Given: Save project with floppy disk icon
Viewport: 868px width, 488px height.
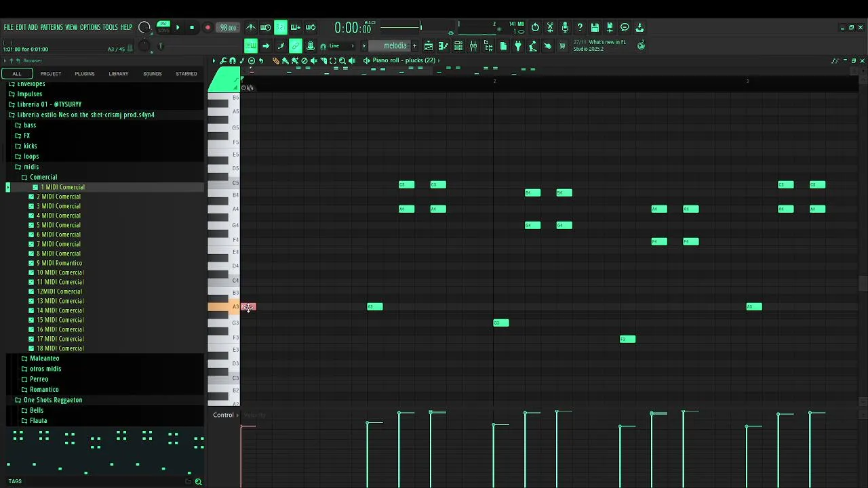Looking at the screenshot, I should (595, 28).
